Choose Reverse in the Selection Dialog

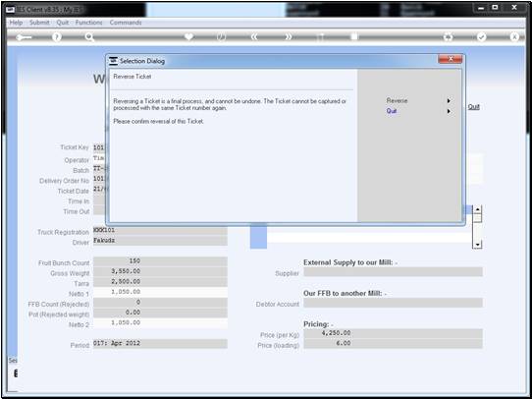pyautogui.click(x=397, y=100)
